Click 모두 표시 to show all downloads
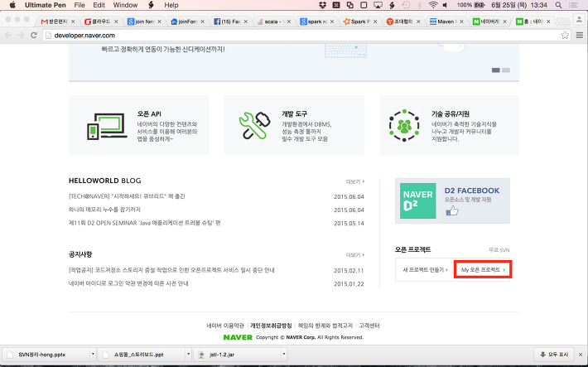 [555, 355]
